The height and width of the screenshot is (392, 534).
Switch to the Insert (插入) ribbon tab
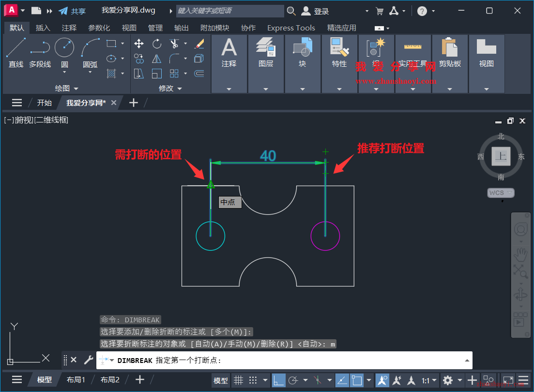(x=43, y=28)
